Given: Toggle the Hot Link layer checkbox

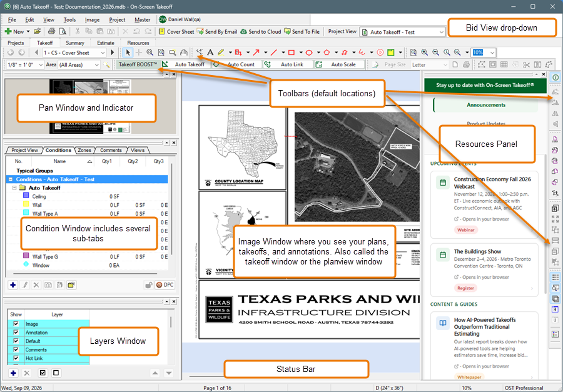Looking at the screenshot, I should [16, 358].
